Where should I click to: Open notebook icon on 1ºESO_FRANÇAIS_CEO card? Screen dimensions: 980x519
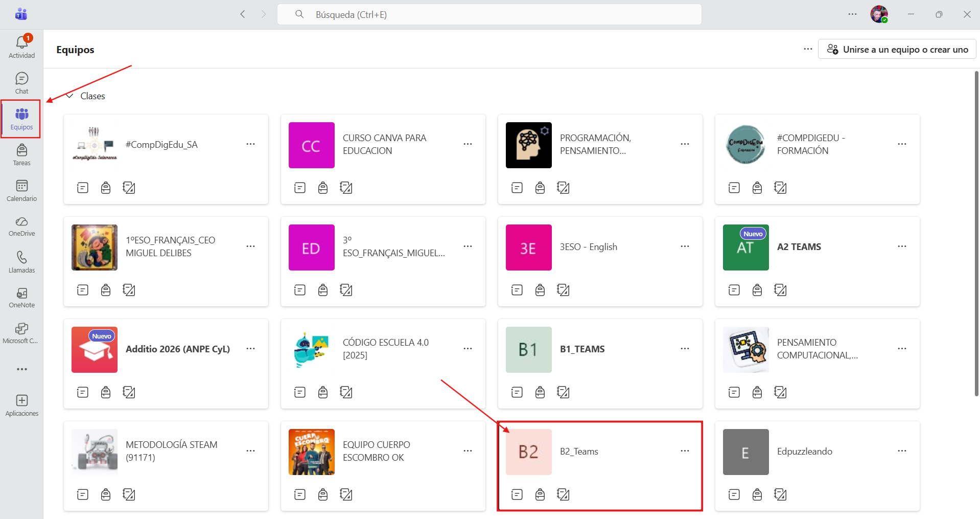click(x=129, y=290)
